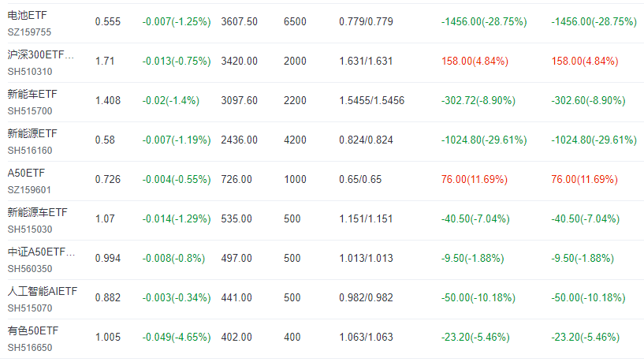Click market value 3607.50
The width and height of the screenshot is (644, 362).
(239, 22)
